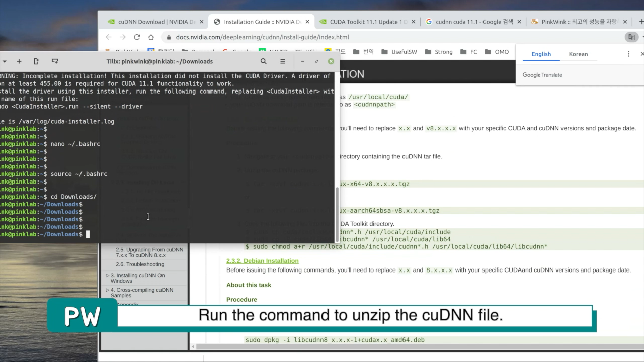Open translate popup options menu
This screenshot has width=644, height=362.
click(x=628, y=54)
